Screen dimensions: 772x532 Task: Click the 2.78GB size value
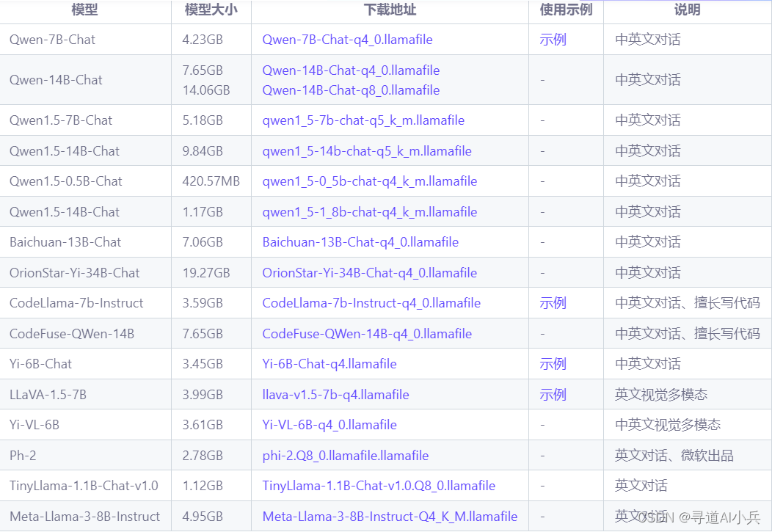point(203,456)
